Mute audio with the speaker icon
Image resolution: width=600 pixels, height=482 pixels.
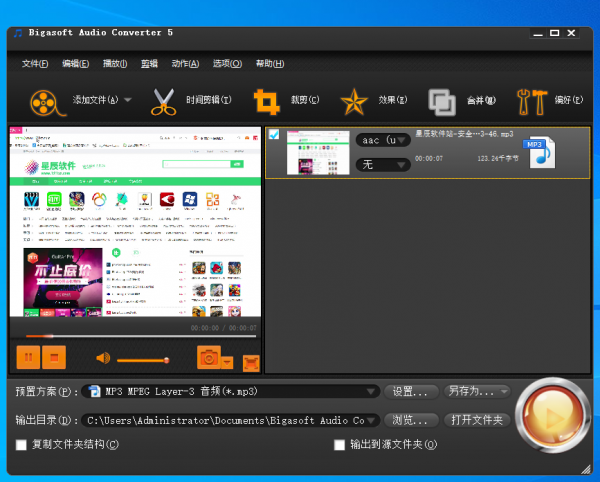[103, 358]
